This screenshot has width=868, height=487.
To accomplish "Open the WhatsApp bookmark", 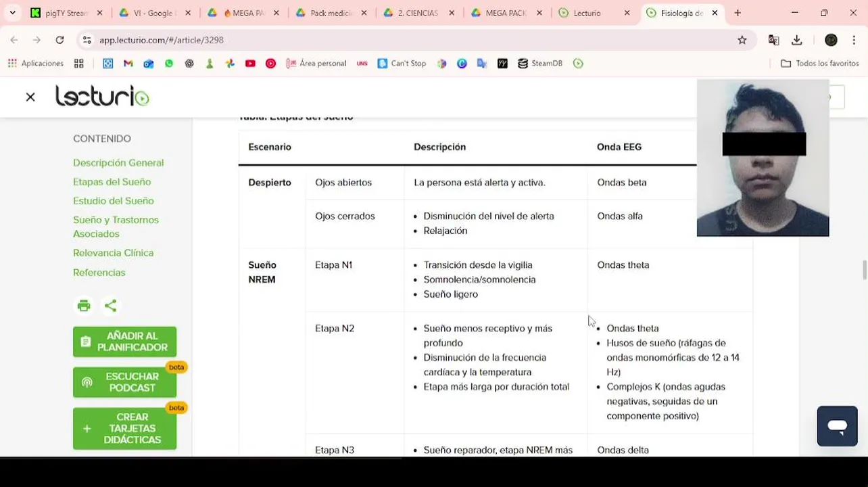I will click(169, 63).
